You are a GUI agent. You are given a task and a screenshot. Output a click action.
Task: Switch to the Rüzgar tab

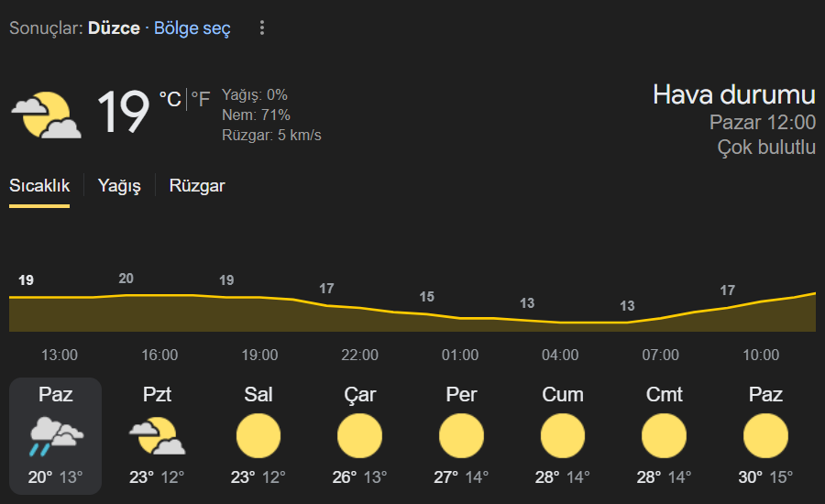point(197,186)
